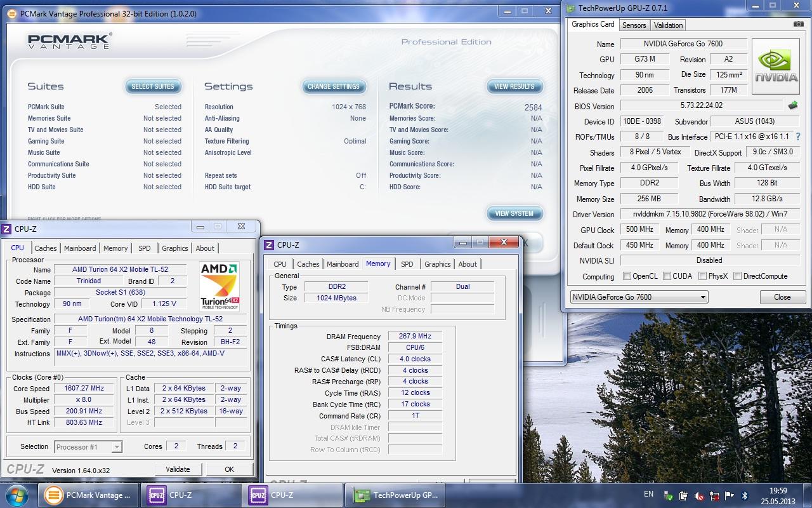Open Mainboard tab in CPU-Z CPU window

[80, 248]
